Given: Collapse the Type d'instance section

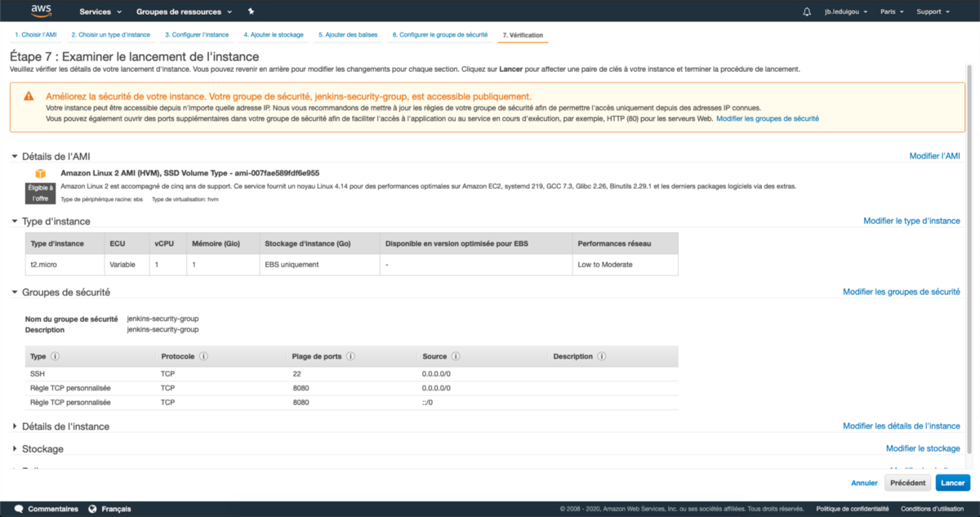Looking at the screenshot, I should coord(14,221).
